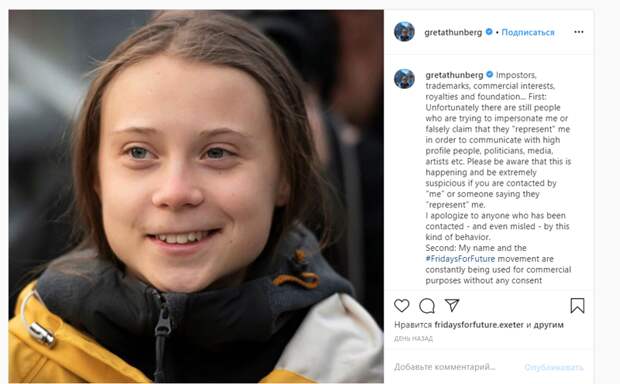Save the post with the bookmark icon
The image size is (620, 384).
pos(577,306)
